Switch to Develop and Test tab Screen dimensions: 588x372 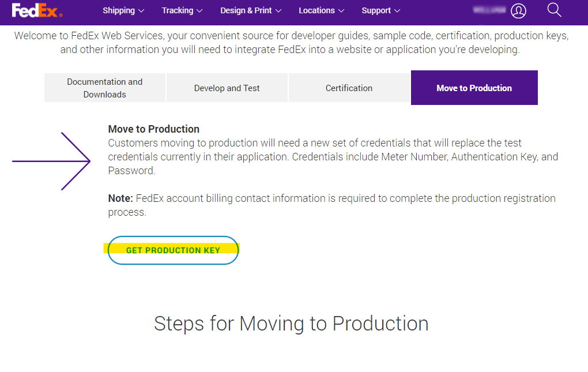pos(227,88)
